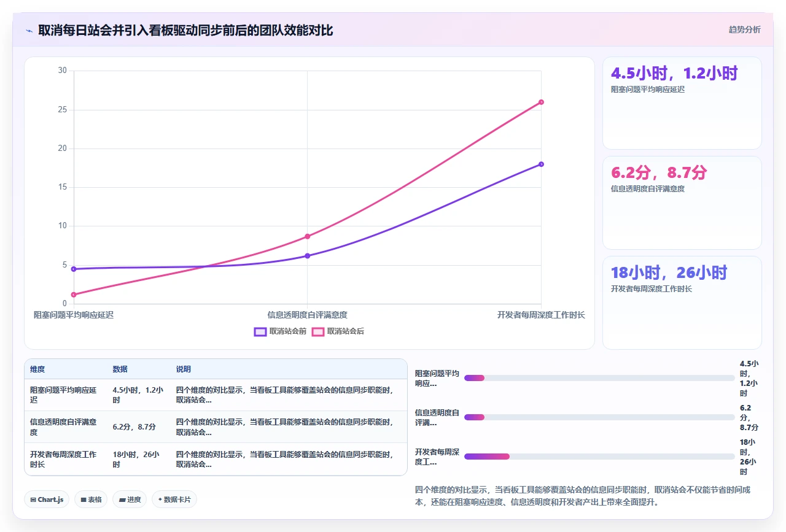Click the 维度 table column header
The image size is (786, 532).
pyautogui.click(x=66, y=369)
